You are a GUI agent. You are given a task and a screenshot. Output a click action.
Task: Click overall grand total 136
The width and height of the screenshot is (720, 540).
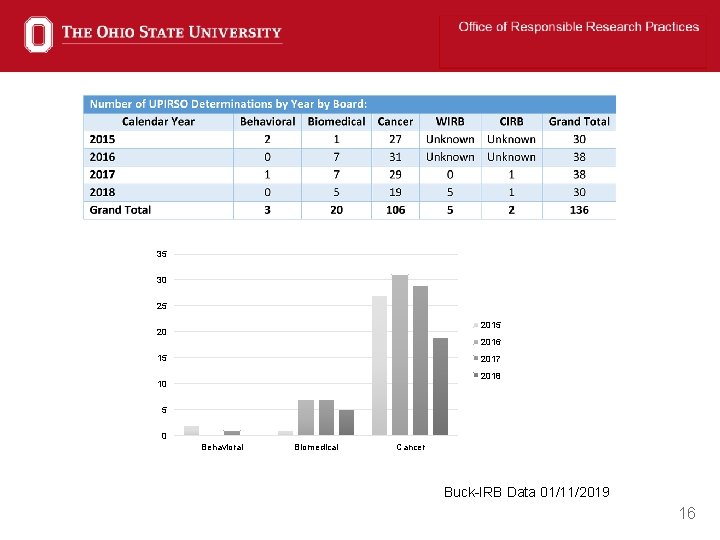tap(579, 210)
